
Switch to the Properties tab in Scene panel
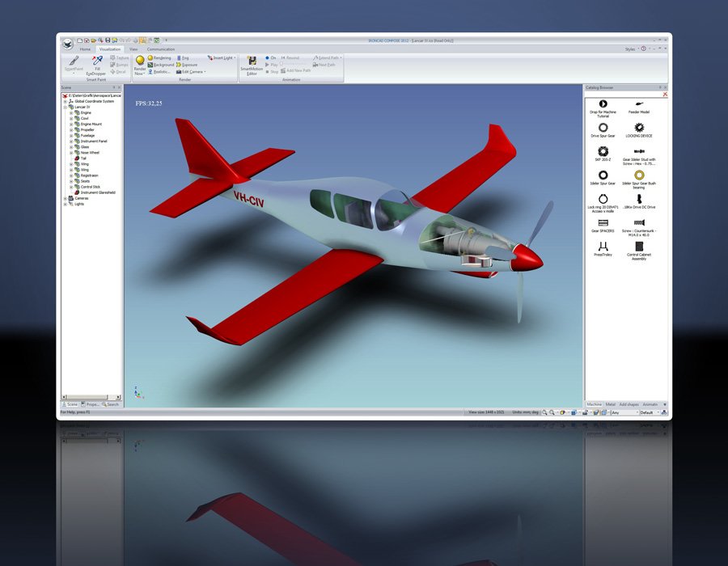90,404
